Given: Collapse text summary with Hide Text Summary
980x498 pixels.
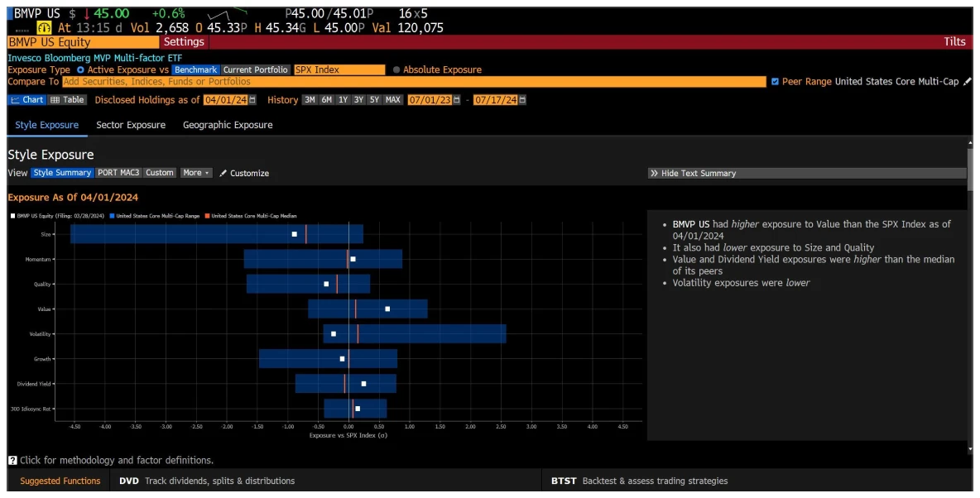Looking at the screenshot, I should pyautogui.click(x=693, y=174).
